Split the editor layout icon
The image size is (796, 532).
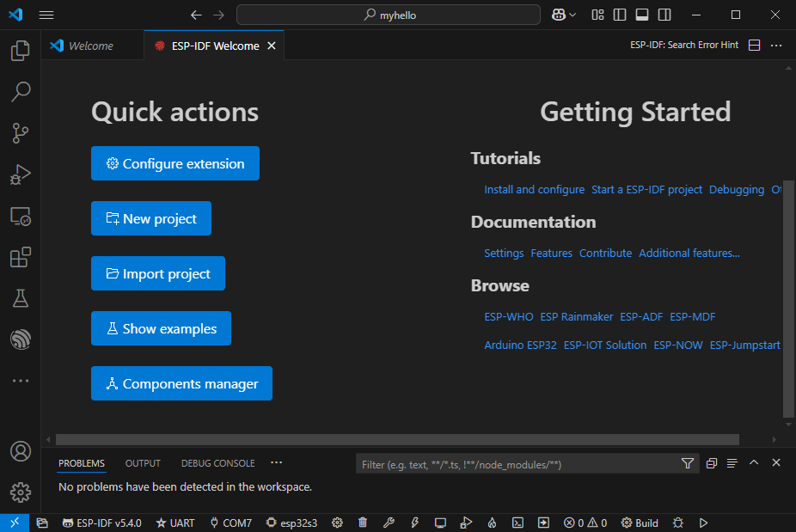click(755, 46)
